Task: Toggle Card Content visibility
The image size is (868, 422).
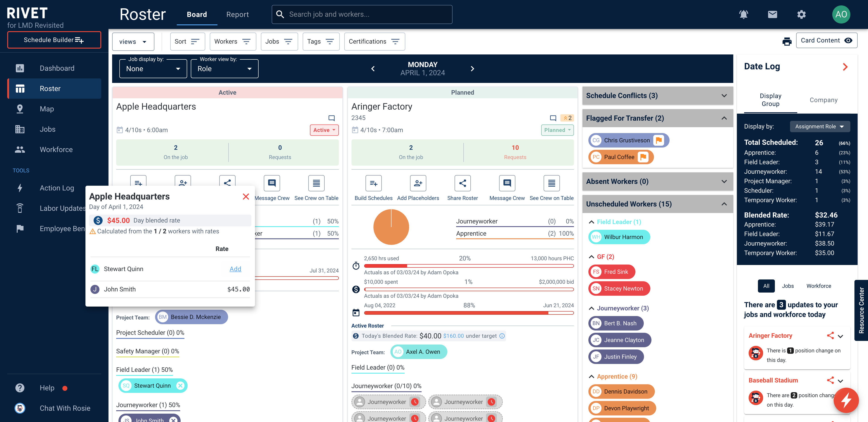Action: click(826, 40)
